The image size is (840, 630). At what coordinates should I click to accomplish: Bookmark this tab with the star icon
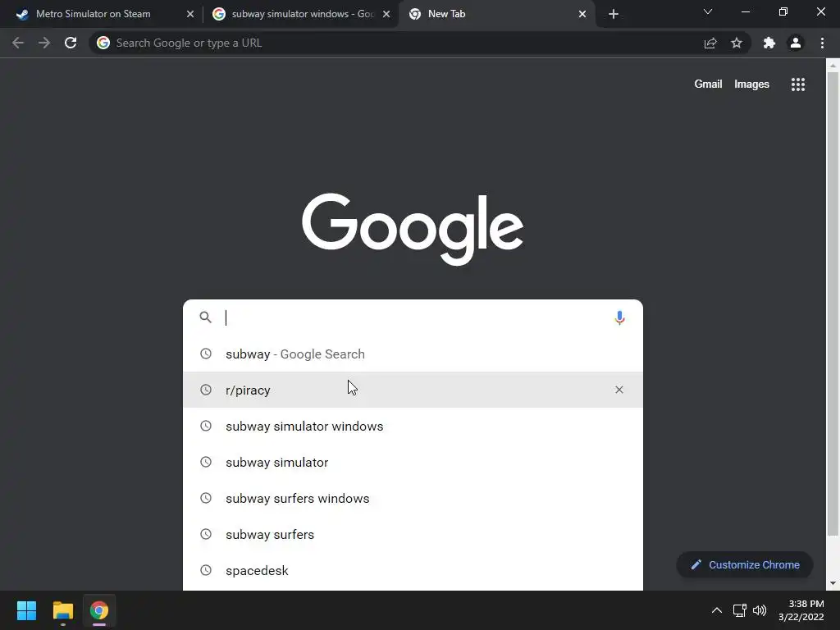pos(737,43)
